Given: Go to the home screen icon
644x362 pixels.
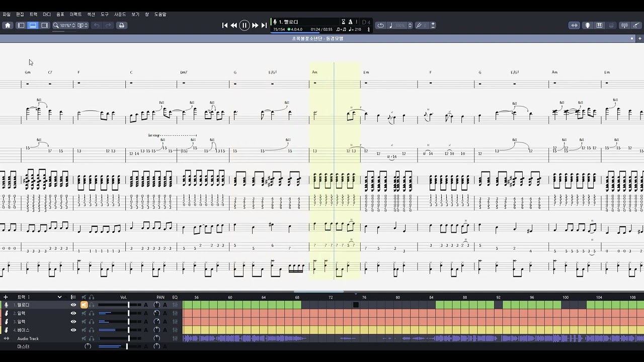Looking at the screenshot, I should [8, 25].
